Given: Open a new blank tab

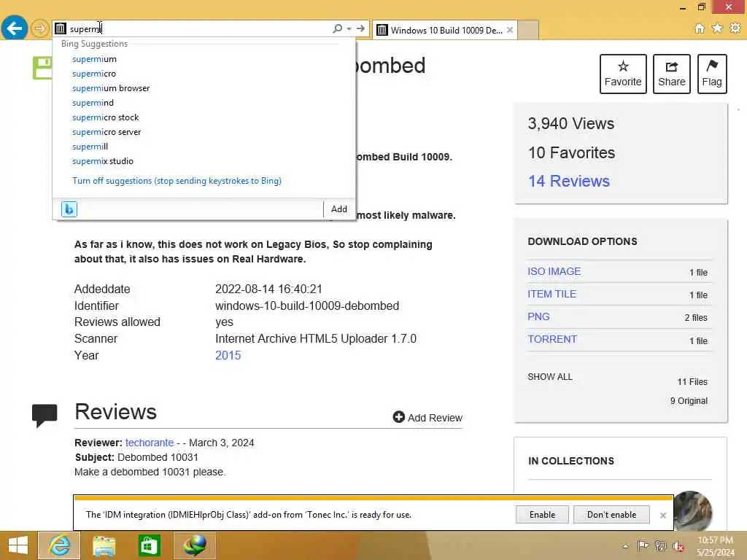Looking at the screenshot, I should pos(528,30).
